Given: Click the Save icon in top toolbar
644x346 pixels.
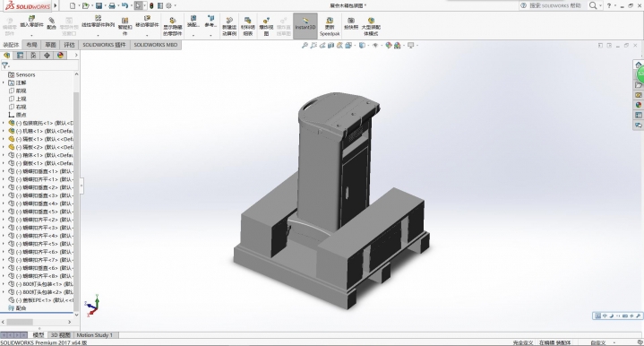Looking at the screenshot, I should click(99, 5).
